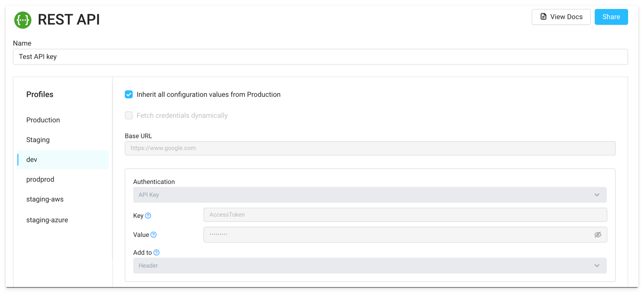Screen dimensions: 644x293
Task: Select the prodprod profile
Action: pos(40,179)
